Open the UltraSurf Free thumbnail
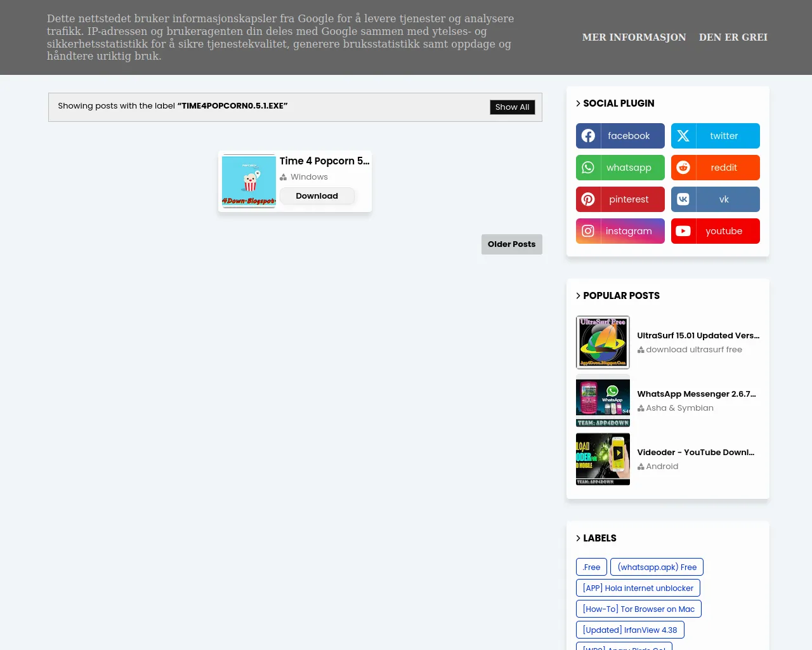 [603, 342]
